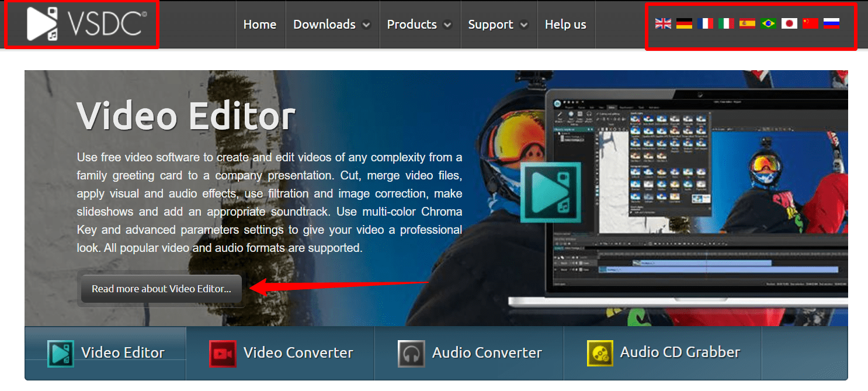Select the Audio CD Grabber tab label
Viewport: 868px width, 391px height.
[680, 352]
